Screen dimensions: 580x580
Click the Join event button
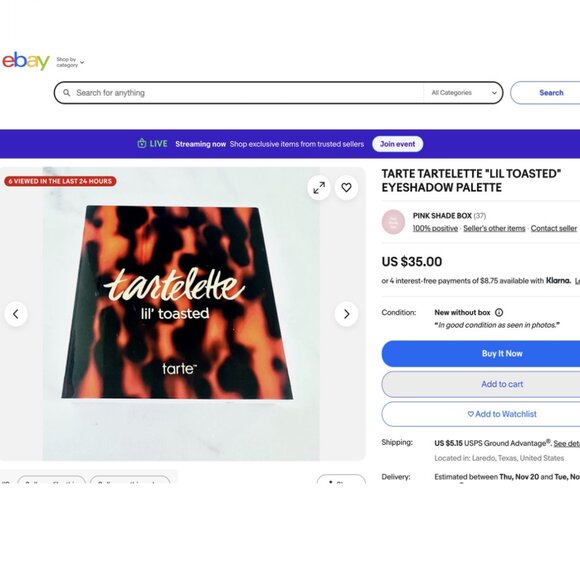pos(398,144)
